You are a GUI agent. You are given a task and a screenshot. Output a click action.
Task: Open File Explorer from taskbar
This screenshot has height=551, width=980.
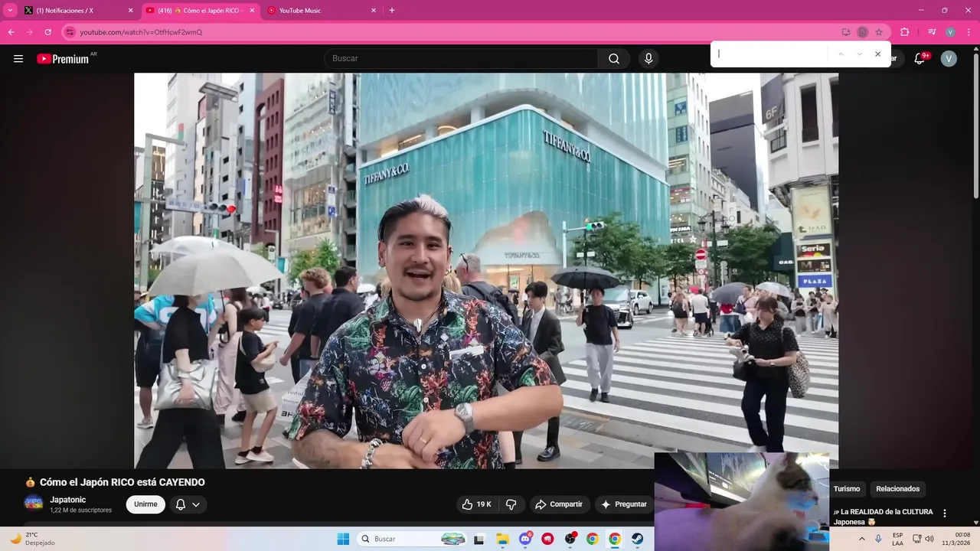point(502,539)
